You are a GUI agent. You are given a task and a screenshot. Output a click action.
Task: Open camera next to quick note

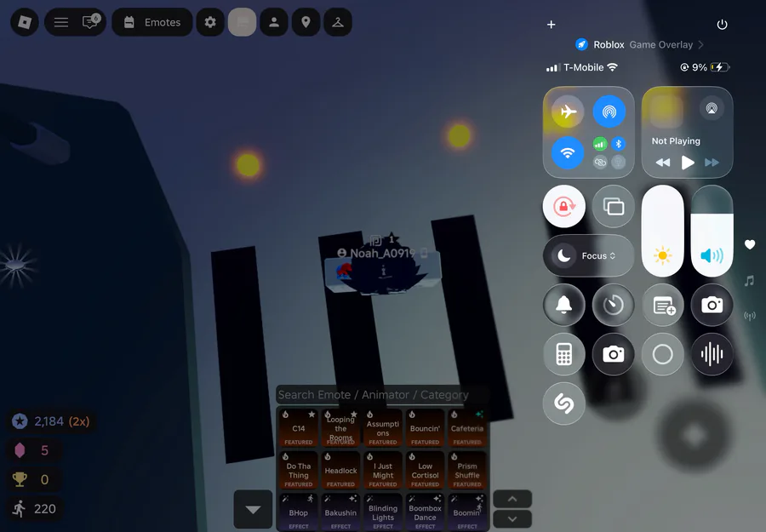click(712, 305)
